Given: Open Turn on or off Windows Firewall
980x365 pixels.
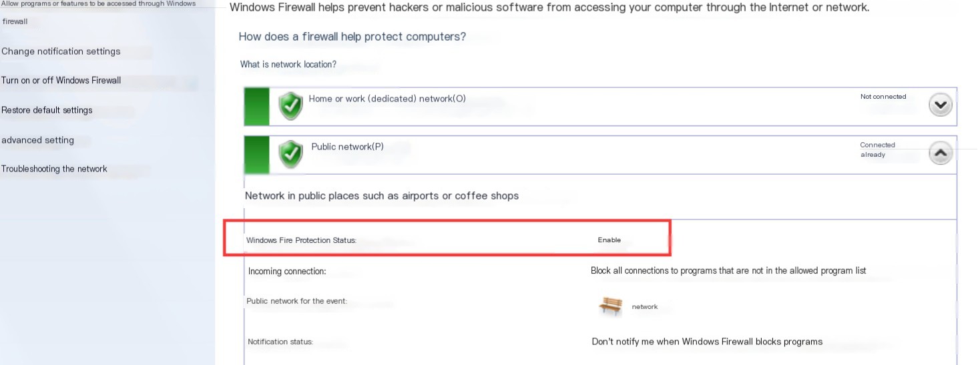Looking at the screenshot, I should click(x=61, y=80).
